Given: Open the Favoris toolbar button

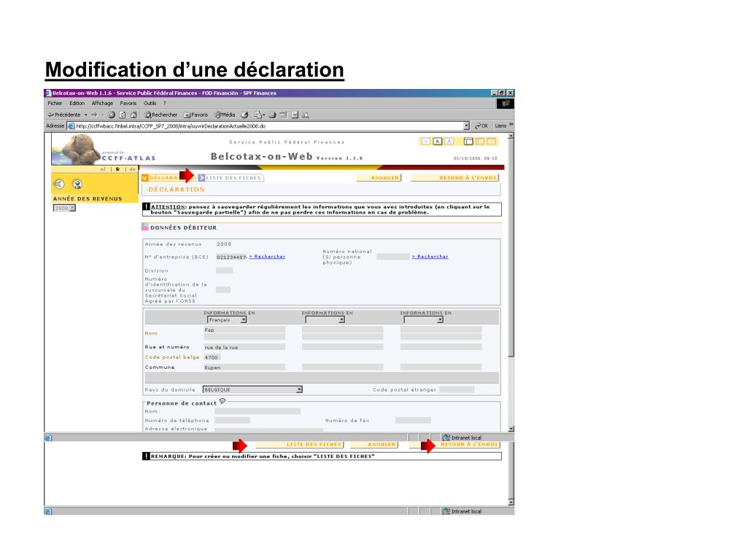Looking at the screenshot, I should pos(196,114).
